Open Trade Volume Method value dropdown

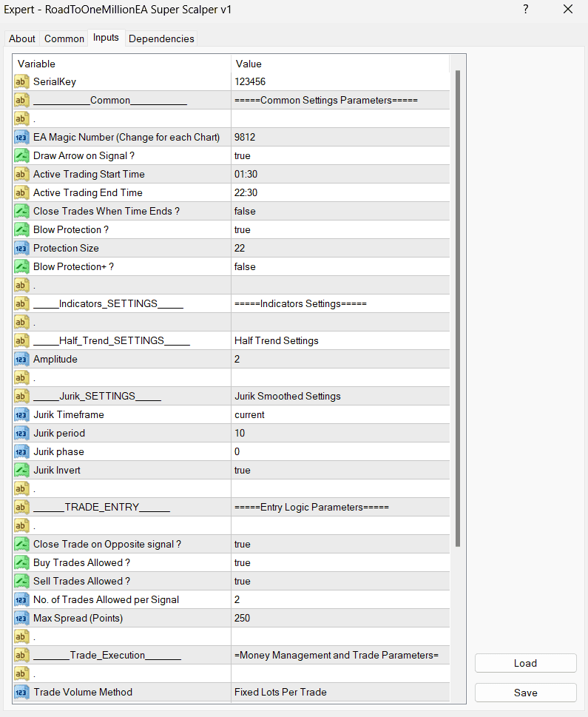(340, 692)
